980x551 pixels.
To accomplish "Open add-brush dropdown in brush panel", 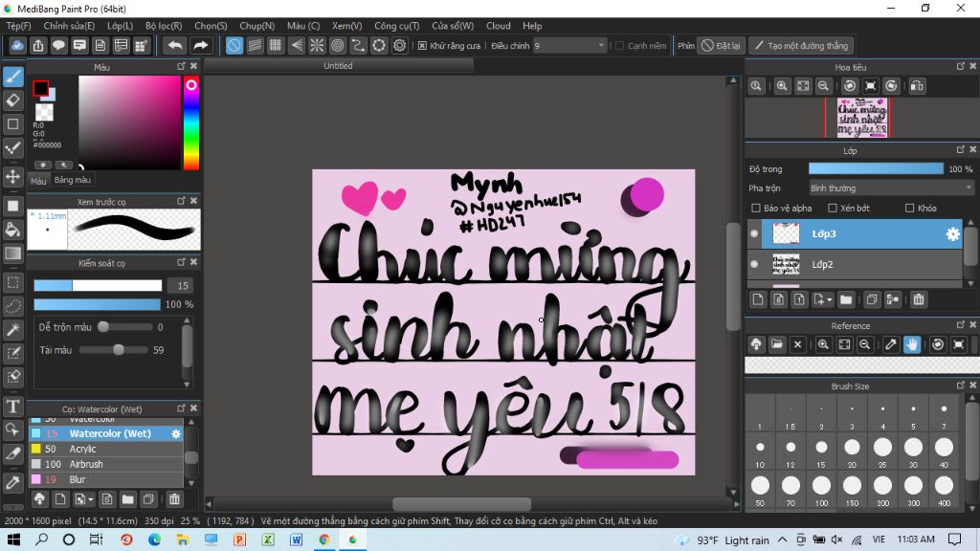I will tap(91, 499).
